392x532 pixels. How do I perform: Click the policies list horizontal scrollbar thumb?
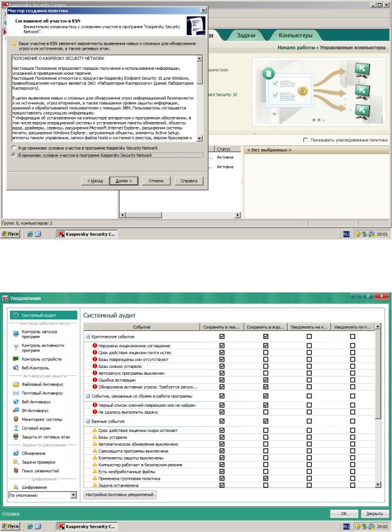click(144, 215)
